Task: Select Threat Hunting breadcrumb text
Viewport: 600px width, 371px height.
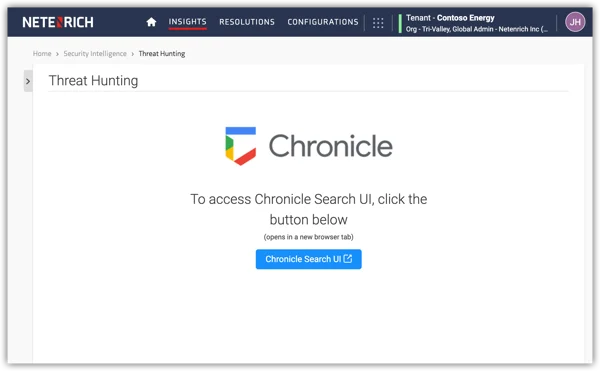Action: (x=162, y=54)
